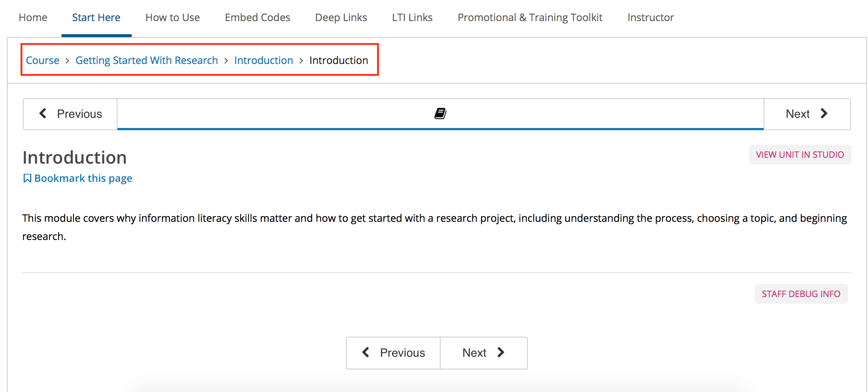This screenshot has height=392, width=868.
Task: Click Bookmark this page link
Action: 78,178
